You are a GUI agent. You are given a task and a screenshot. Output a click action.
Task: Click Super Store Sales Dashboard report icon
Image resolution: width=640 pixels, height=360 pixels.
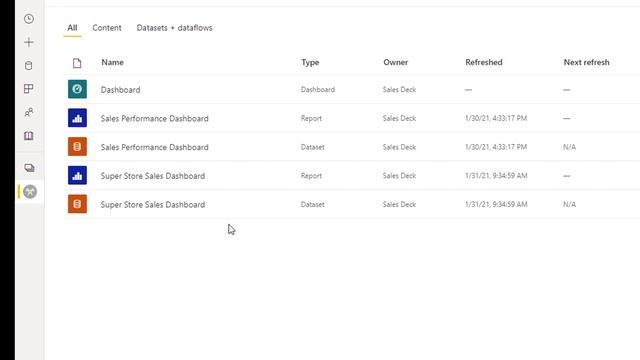(77, 176)
